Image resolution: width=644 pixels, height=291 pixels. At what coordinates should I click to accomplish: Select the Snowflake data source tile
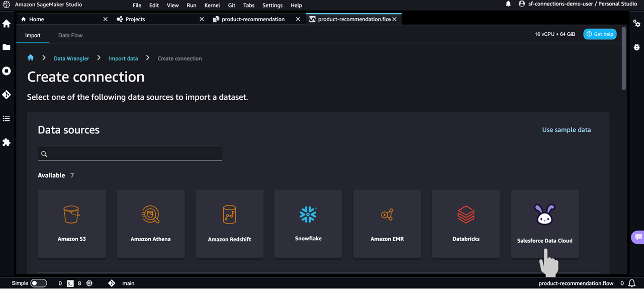pyautogui.click(x=308, y=224)
